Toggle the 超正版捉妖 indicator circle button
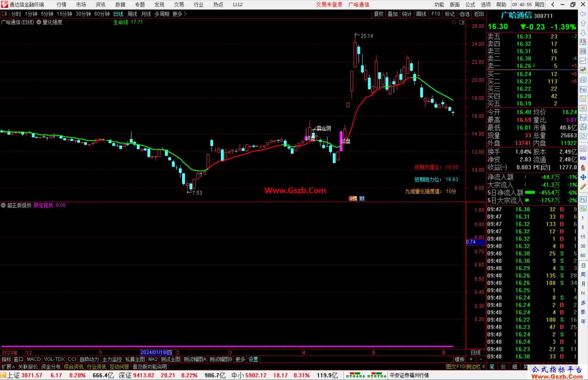Image resolution: width=588 pixels, height=380 pixels. tap(3, 205)
